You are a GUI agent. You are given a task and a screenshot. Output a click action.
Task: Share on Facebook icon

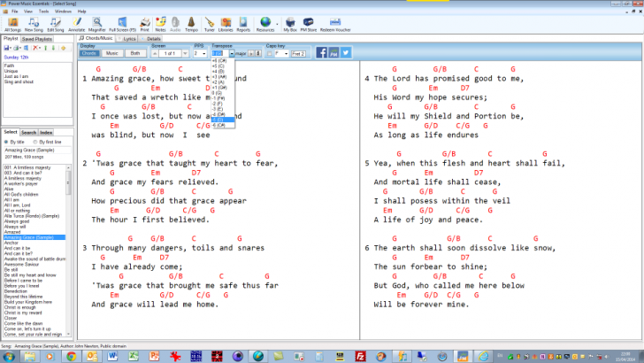coord(322,52)
